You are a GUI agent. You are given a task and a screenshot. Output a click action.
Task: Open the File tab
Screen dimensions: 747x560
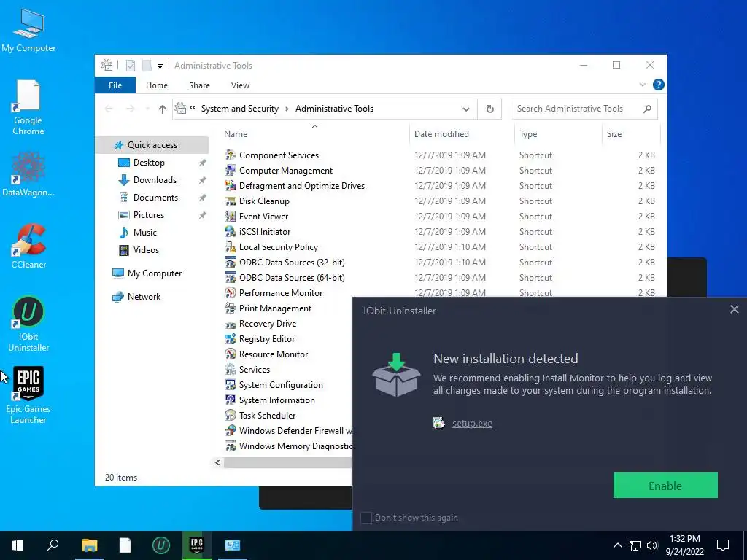click(x=115, y=85)
